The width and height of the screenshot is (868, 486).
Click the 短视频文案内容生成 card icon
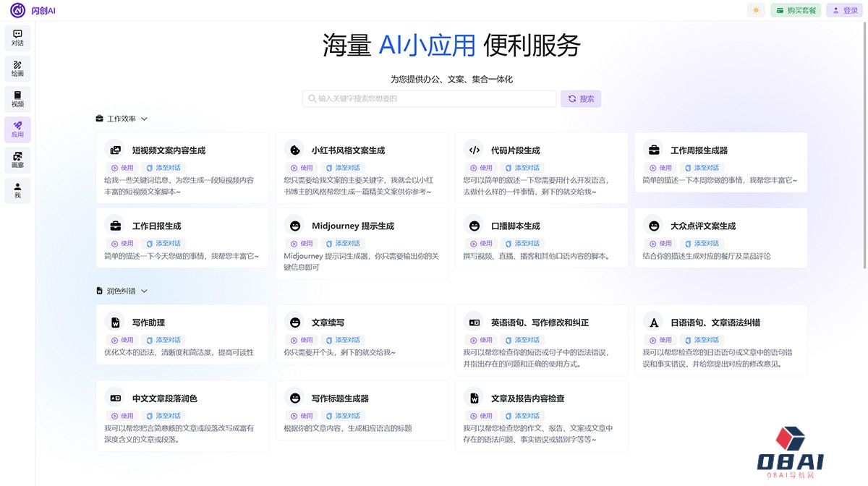point(115,150)
